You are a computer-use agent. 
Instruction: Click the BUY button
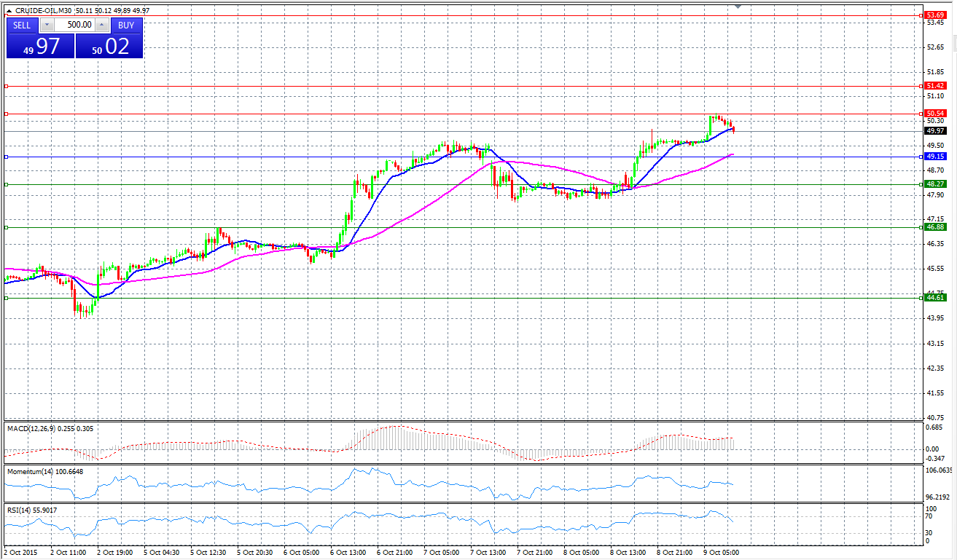[x=126, y=25]
